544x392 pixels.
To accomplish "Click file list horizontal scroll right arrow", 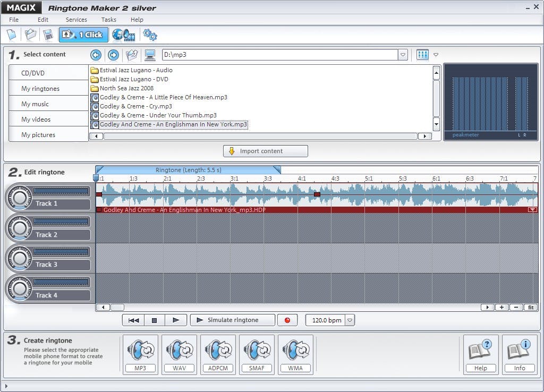I will click(x=424, y=136).
